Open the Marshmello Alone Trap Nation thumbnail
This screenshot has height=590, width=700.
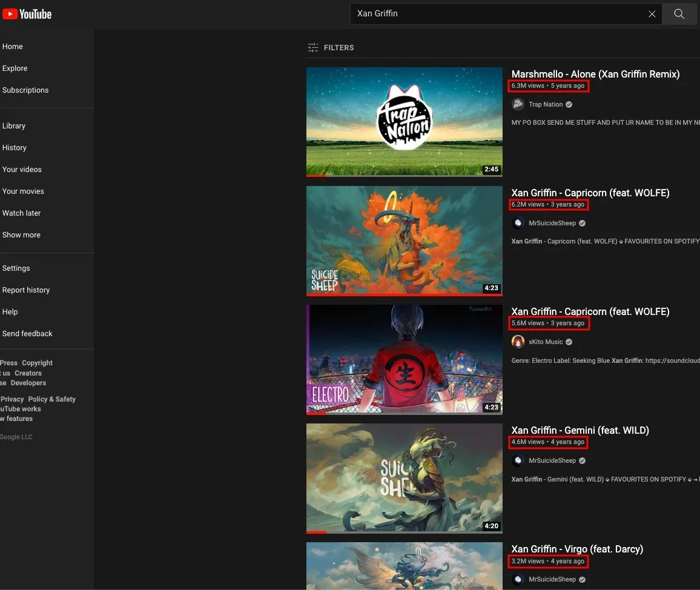tap(404, 122)
